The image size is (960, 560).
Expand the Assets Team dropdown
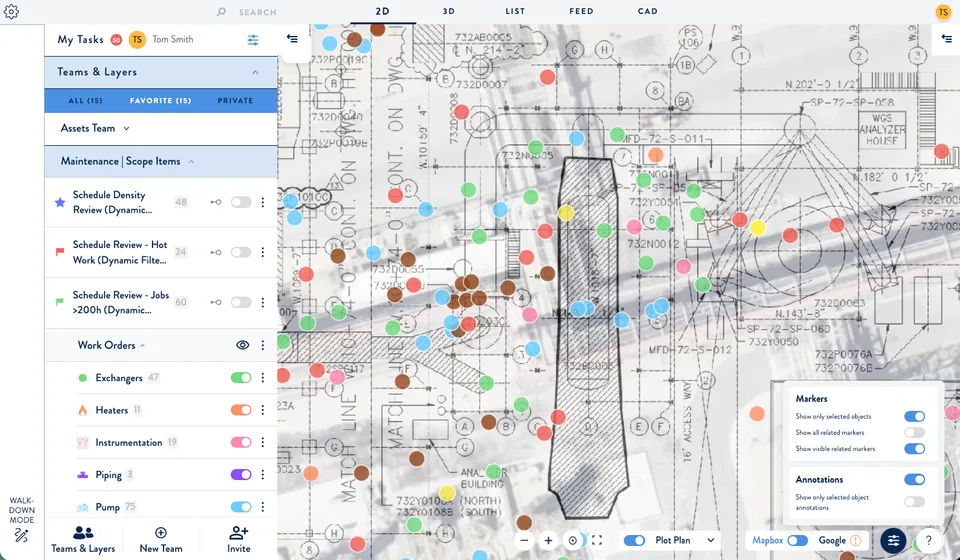[127, 129]
